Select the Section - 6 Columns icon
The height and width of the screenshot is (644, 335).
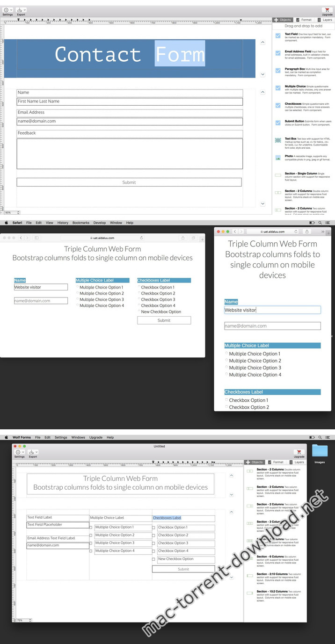coord(250,558)
